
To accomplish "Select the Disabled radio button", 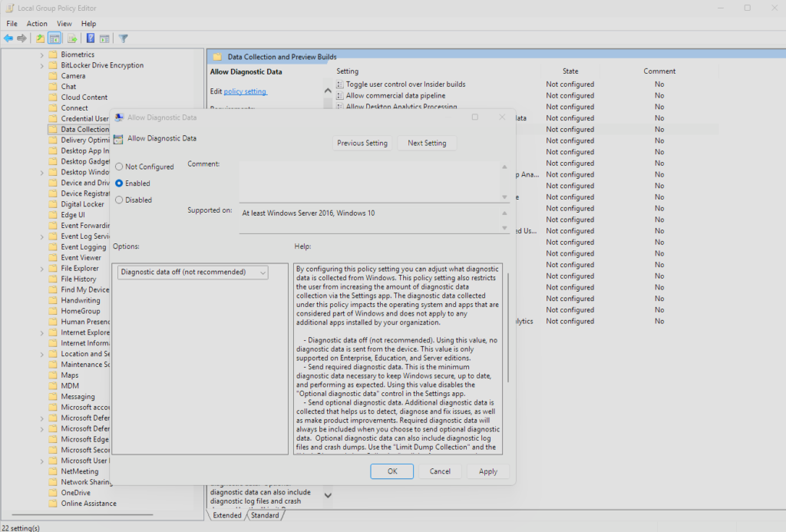I will [119, 200].
